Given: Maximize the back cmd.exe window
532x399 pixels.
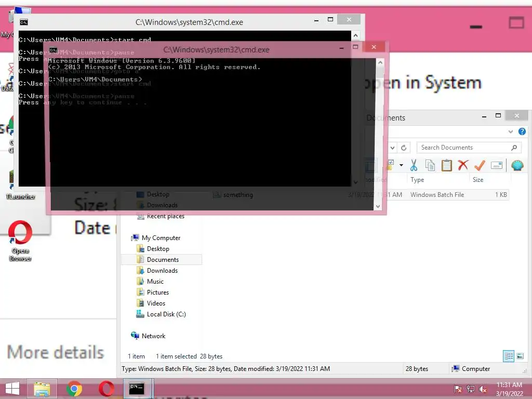Looking at the screenshot, I should (330, 20).
